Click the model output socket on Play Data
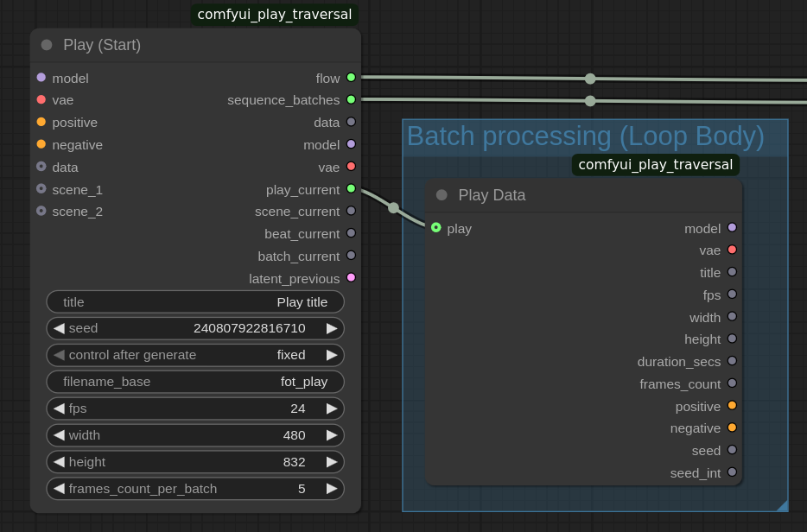807x532 pixels. tap(732, 227)
